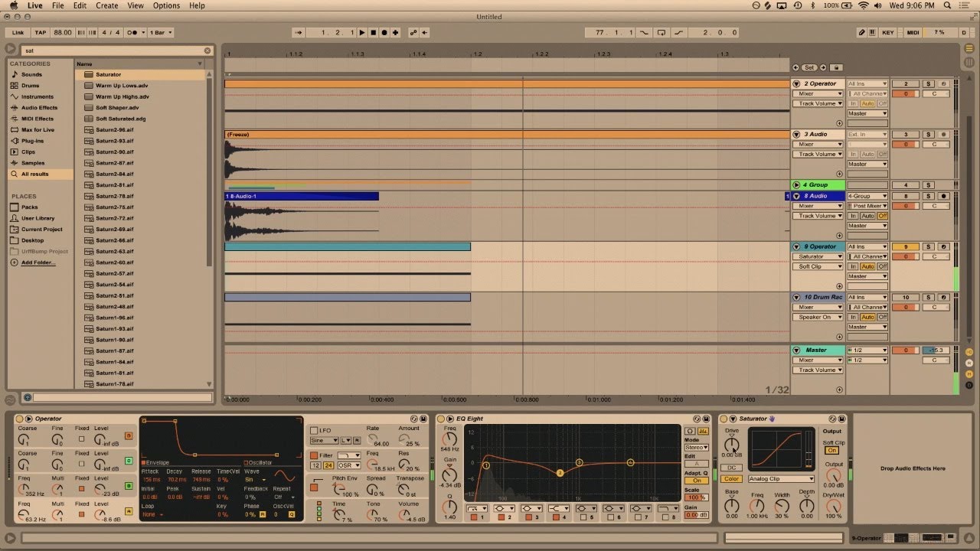Solo the 2 Operator track

(x=929, y=83)
